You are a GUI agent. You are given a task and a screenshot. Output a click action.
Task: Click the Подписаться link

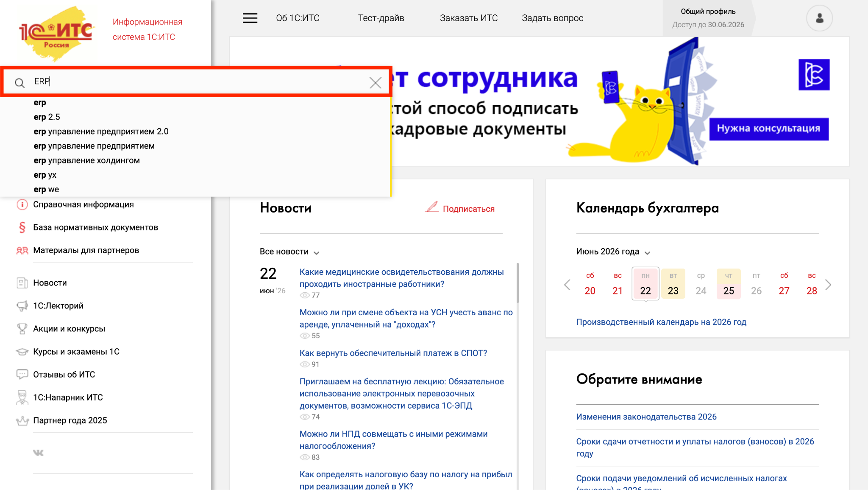pos(468,209)
